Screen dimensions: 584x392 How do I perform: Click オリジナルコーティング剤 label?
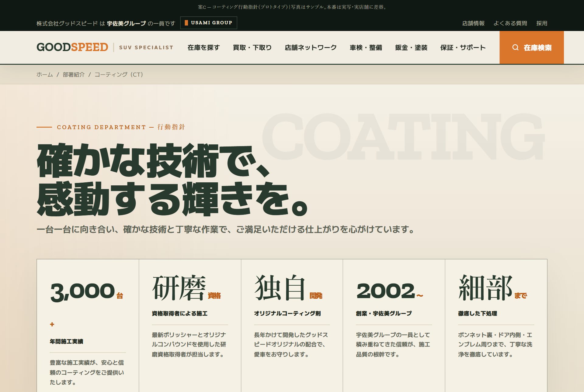point(287,313)
